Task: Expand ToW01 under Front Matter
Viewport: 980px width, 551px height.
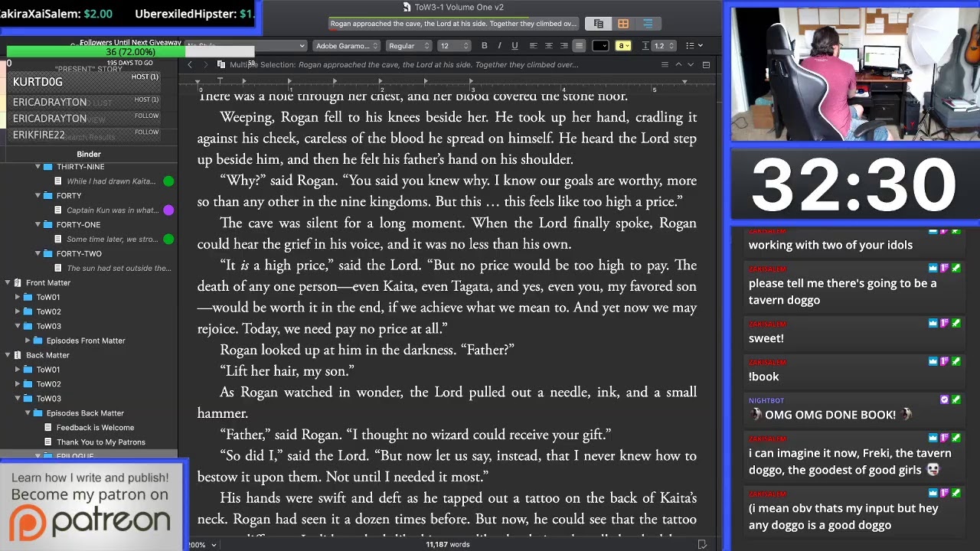Action: [x=18, y=298]
